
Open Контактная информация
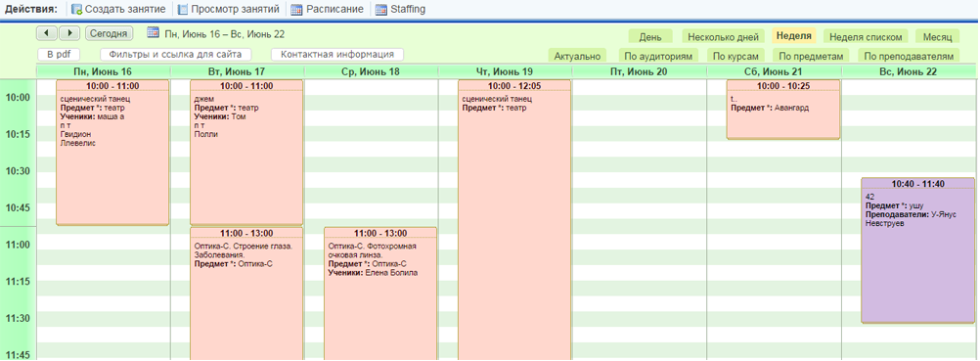pos(336,55)
